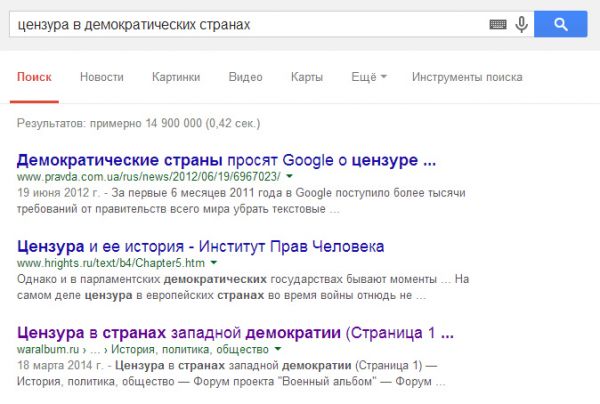The image size is (600, 404).
Task: Switch to the Видео tab
Action: click(x=245, y=77)
